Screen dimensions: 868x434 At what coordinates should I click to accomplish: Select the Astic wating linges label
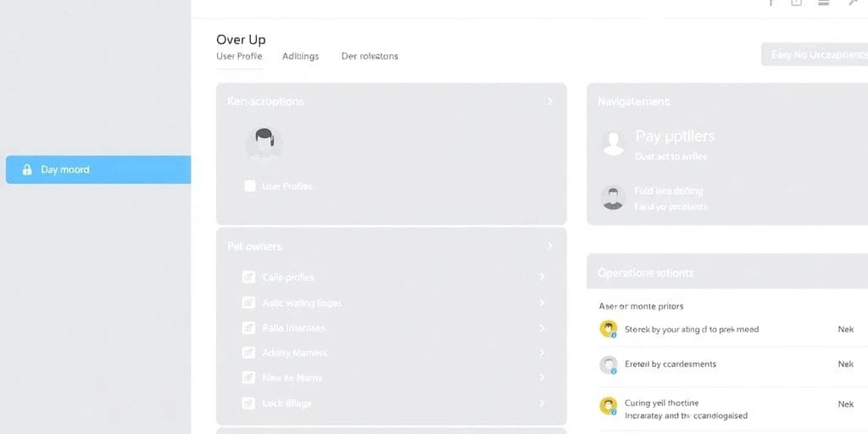pyautogui.click(x=302, y=303)
